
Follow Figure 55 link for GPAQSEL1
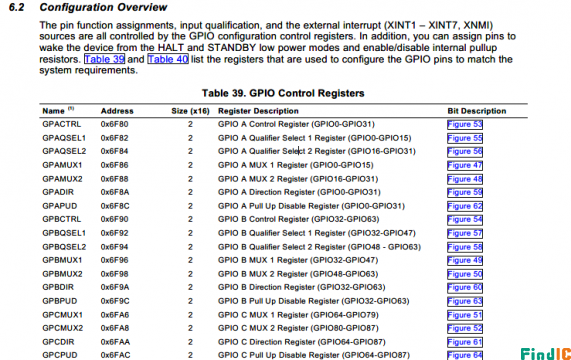coord(465,138)
